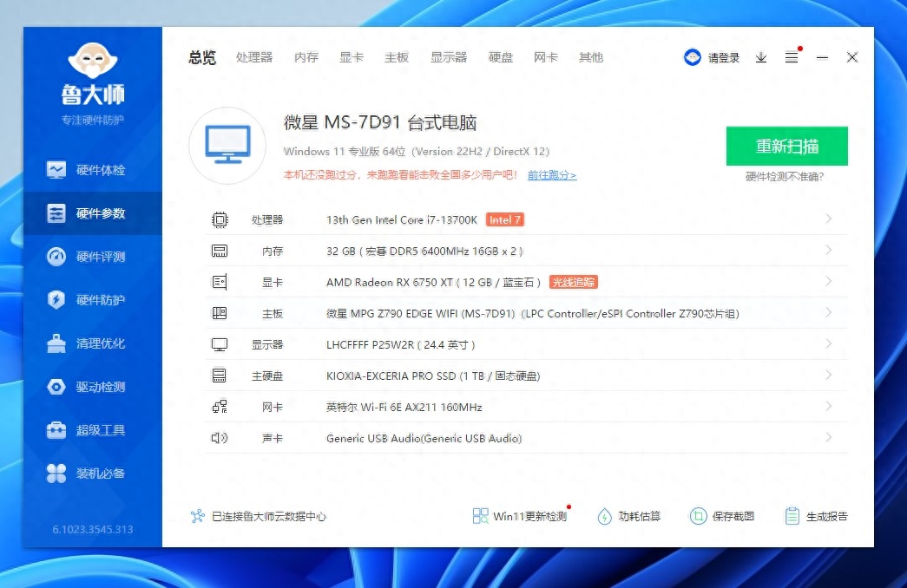Viewport: 907px width, 588px height.
Task: Click the 13th Gen Intel Core i7-13700K text
Action: click(x=402, y=219)
